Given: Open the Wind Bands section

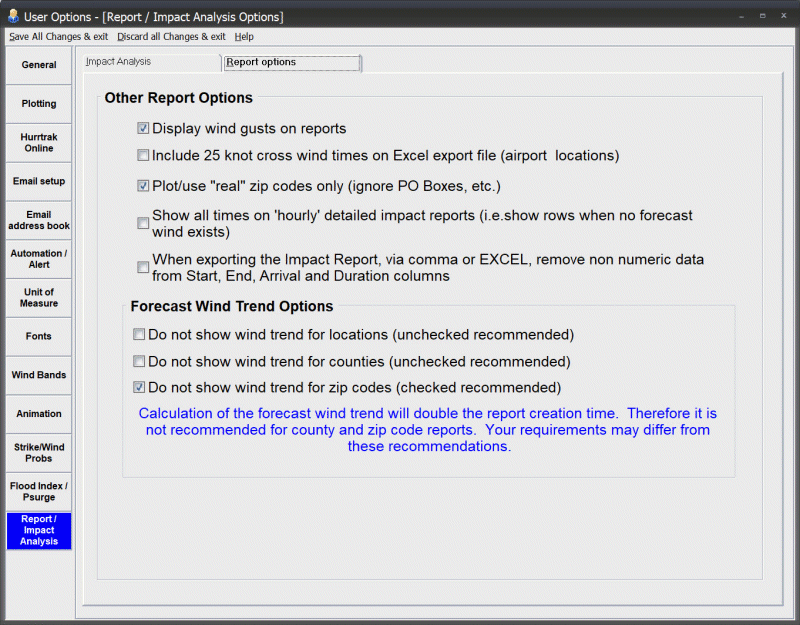Looking at the screenshot, I should click(39, 376).
